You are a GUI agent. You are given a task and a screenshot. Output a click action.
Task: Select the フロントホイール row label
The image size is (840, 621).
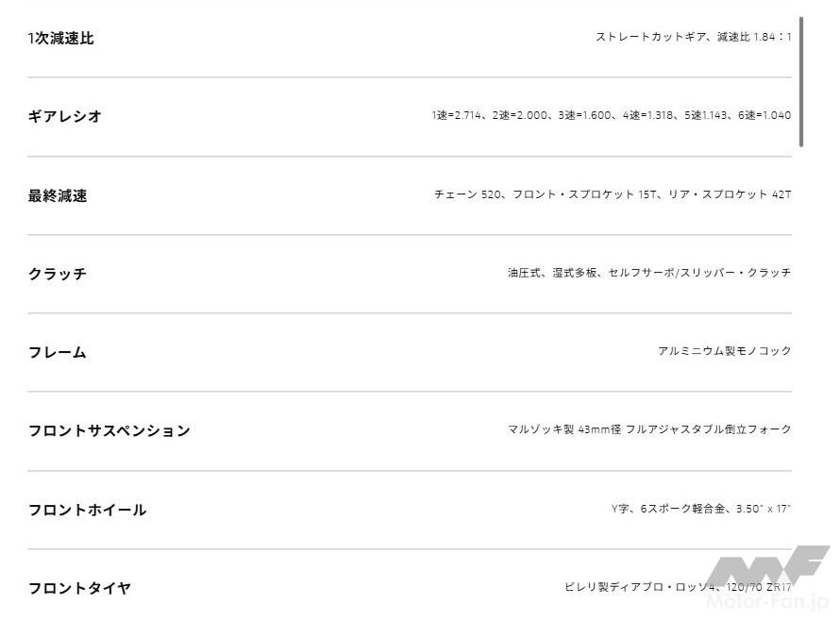pos(87,511)
